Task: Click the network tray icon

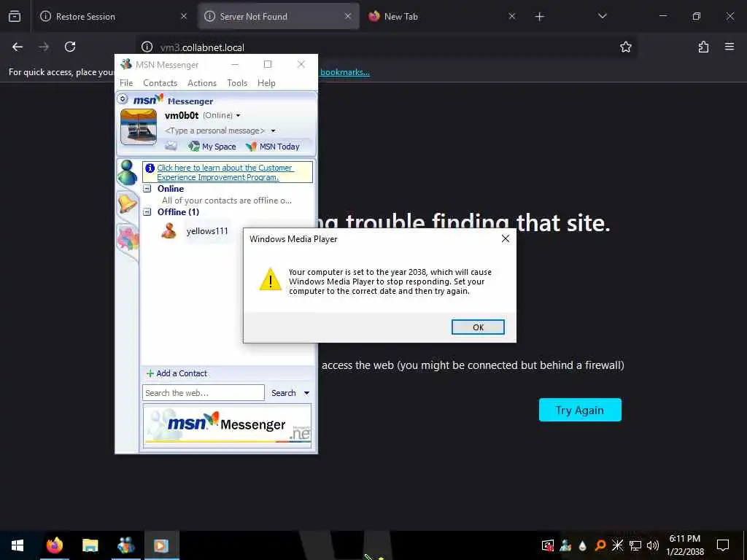Action: 635,545
